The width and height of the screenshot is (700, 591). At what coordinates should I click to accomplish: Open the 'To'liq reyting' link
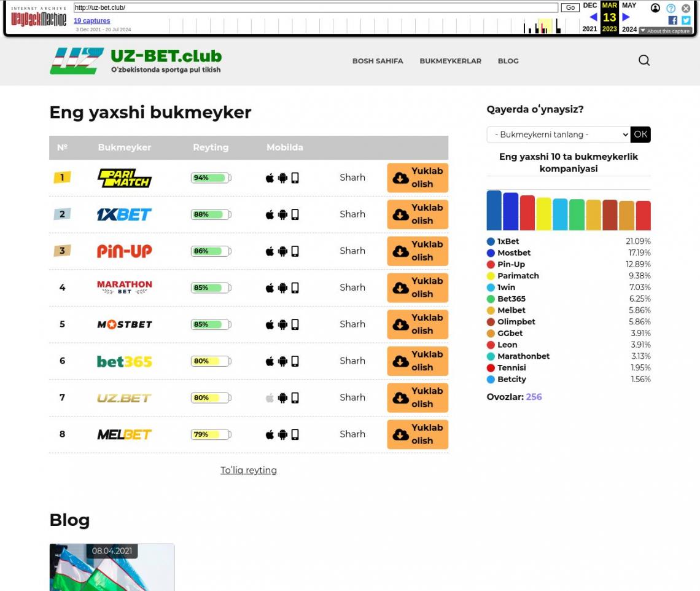pos(249,471)
